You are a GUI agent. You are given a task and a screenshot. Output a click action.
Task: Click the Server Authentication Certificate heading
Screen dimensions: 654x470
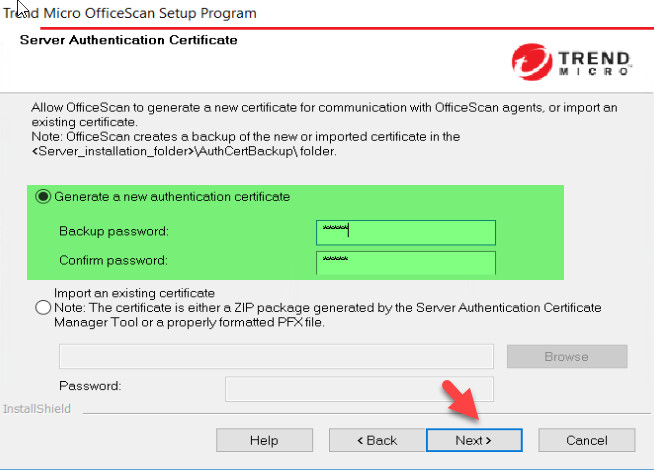point(128,40)
